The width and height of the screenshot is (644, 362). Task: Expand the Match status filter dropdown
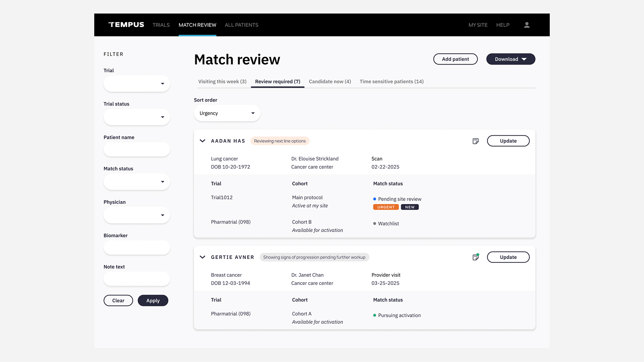(137, 182)
